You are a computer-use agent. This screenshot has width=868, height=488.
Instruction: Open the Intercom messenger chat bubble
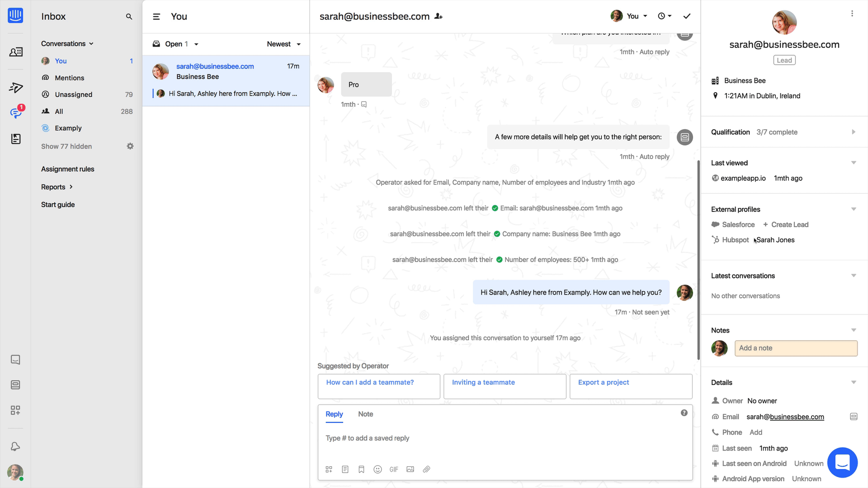842,462
